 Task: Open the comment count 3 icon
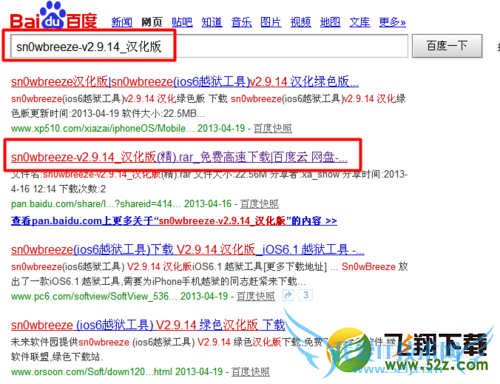[x=305, y=295]
